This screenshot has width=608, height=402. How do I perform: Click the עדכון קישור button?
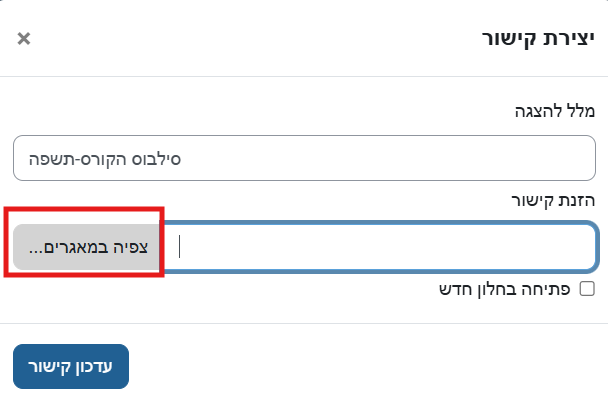(x=71, y=366)
